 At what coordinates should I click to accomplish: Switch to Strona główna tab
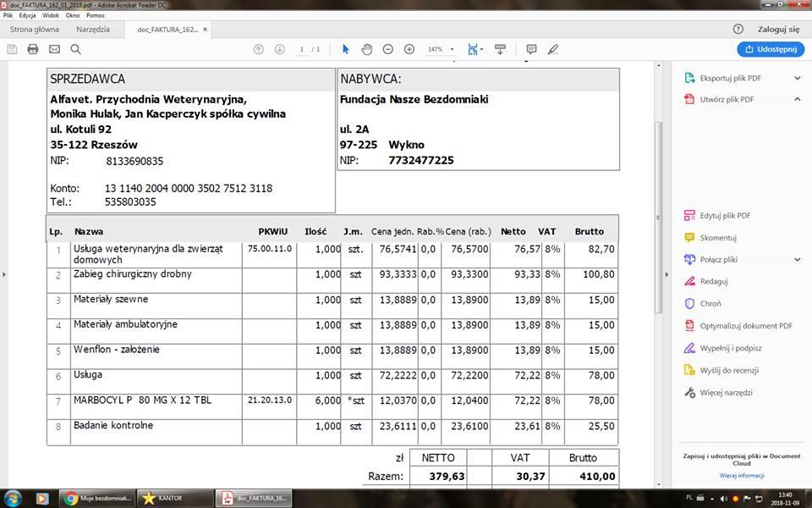point(34,30)
